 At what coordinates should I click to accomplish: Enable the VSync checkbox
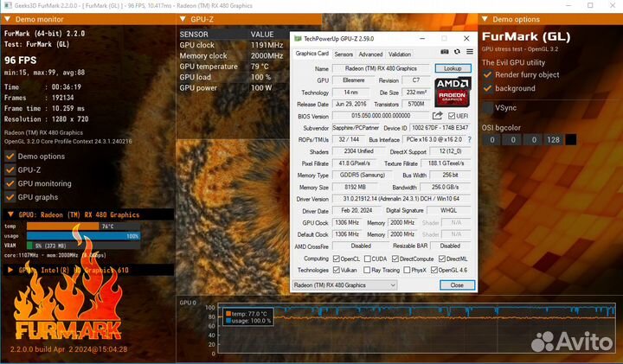click(x=487, y=107)
